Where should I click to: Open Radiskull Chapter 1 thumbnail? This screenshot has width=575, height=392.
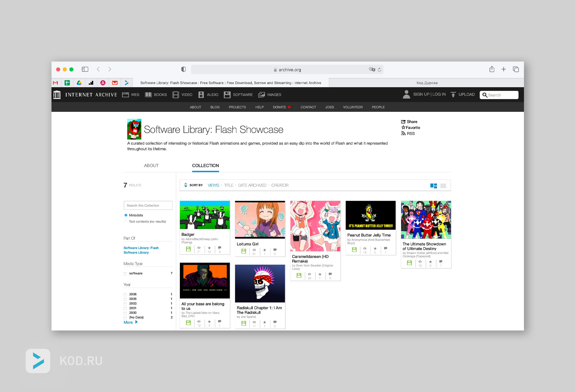260,284
